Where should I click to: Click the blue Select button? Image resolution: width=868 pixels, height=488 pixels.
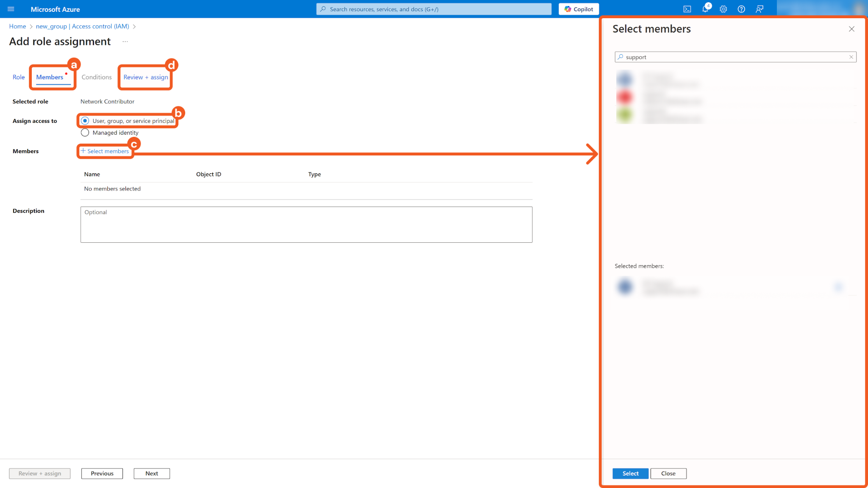pyautogui.click(x=630, y=473)
